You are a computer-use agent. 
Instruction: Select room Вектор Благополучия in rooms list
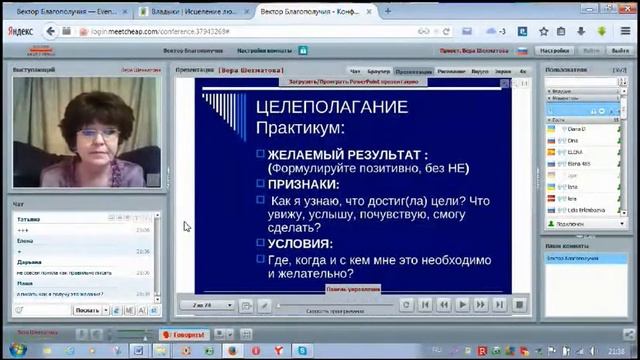[x=586, y=258]
